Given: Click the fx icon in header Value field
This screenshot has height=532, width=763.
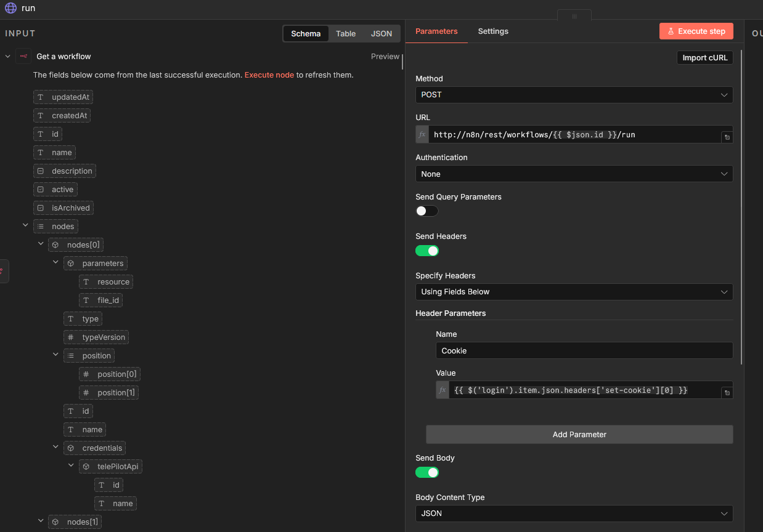Looking at the screenshot, I should click(442, 390).
